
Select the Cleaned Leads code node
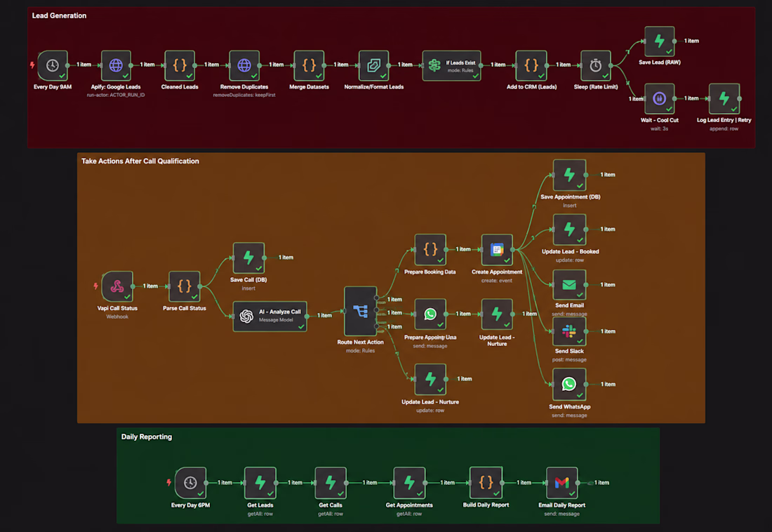[180, 65]
